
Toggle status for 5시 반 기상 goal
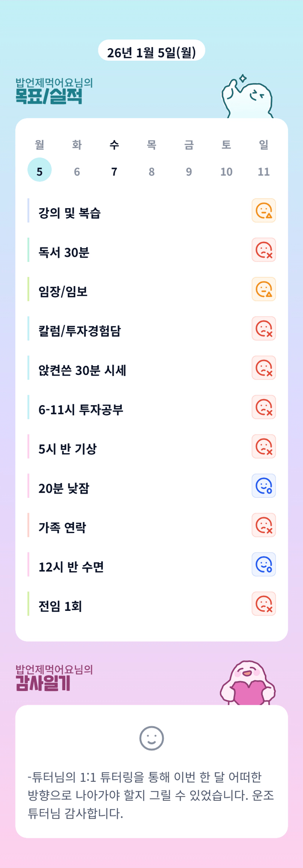pos(263,447)
